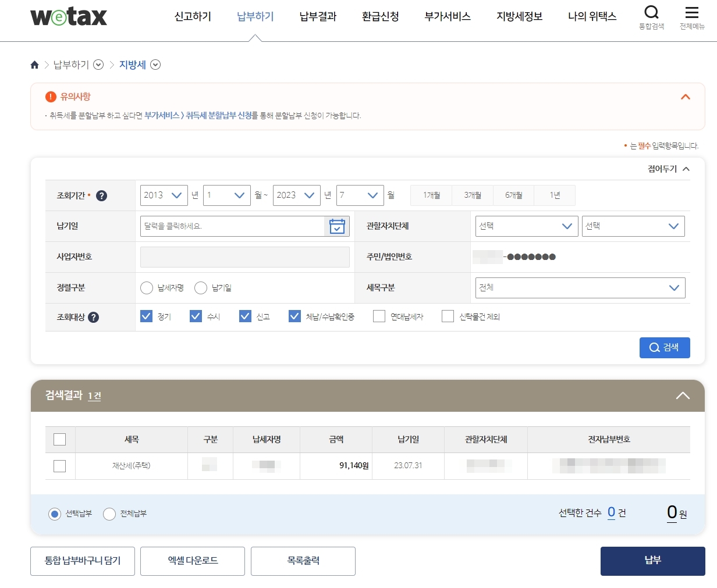This screenshot has height=588, width=717.
Task: Uncheck the 신고 checkbox
Action: (x=245, y=316)
